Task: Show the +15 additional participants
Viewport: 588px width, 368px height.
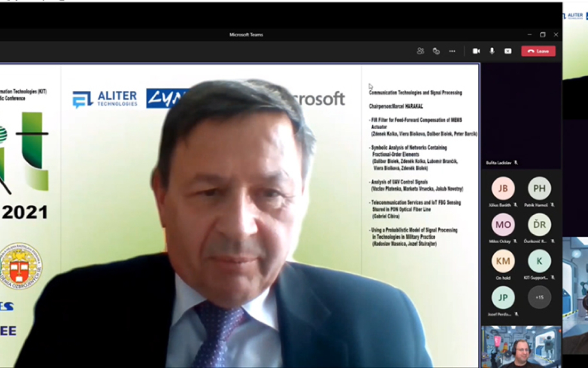Action: [539, 297]
